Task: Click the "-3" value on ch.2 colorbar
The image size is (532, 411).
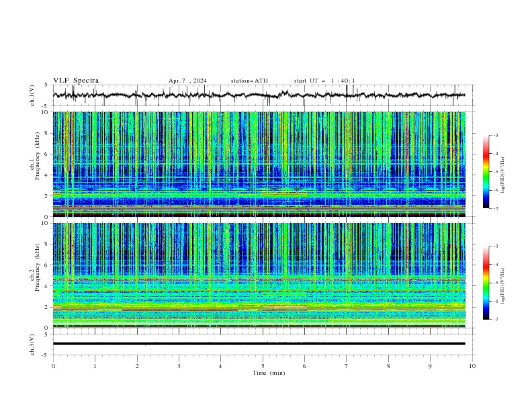Action: pyautogui.click(x=495, y=246)
